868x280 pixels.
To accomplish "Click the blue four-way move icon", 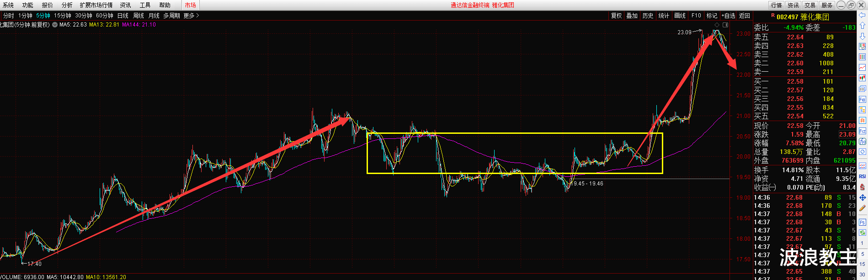I will 862,197.
